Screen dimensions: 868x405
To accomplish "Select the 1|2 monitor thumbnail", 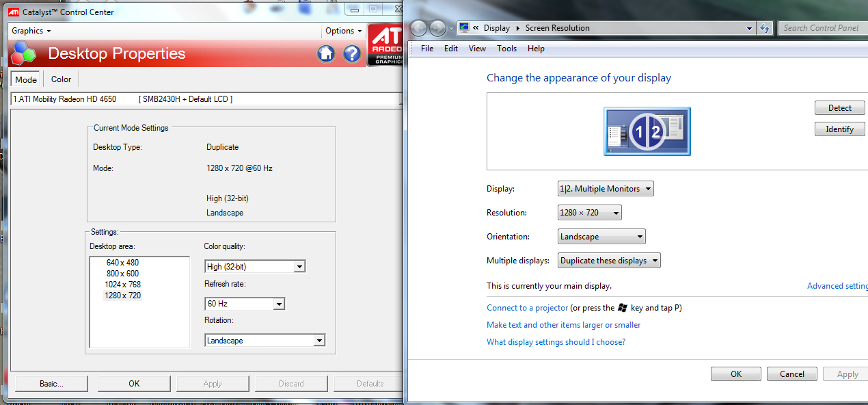I will tap(647, 131).
